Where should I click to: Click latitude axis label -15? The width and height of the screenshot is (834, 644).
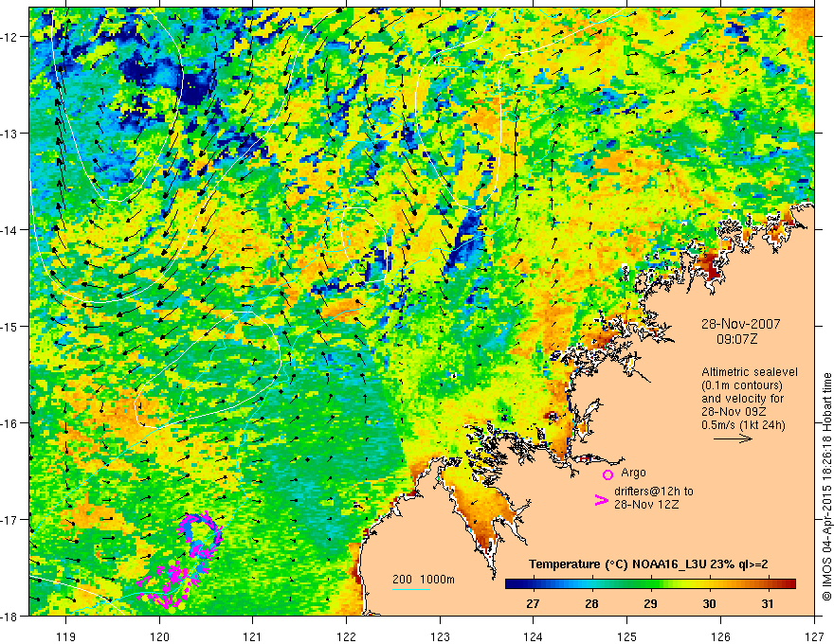pyautogui.click(x=9, y=327)
